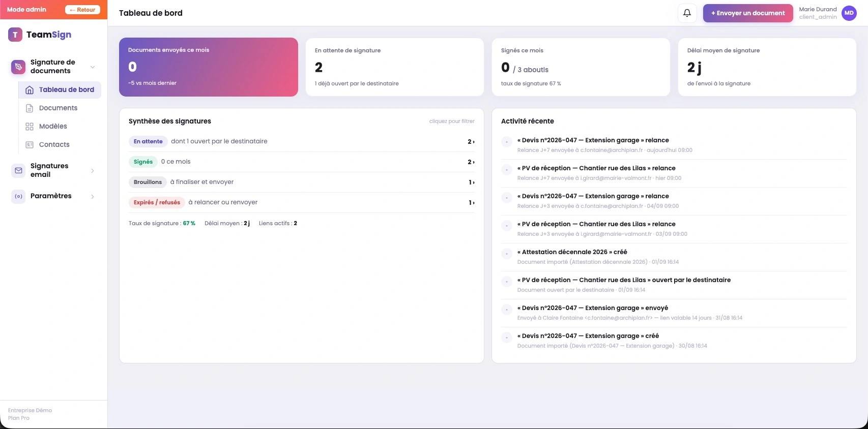The image size is (868, 429).
Task: Click the Documents file icon
Action: click(30, 108)
